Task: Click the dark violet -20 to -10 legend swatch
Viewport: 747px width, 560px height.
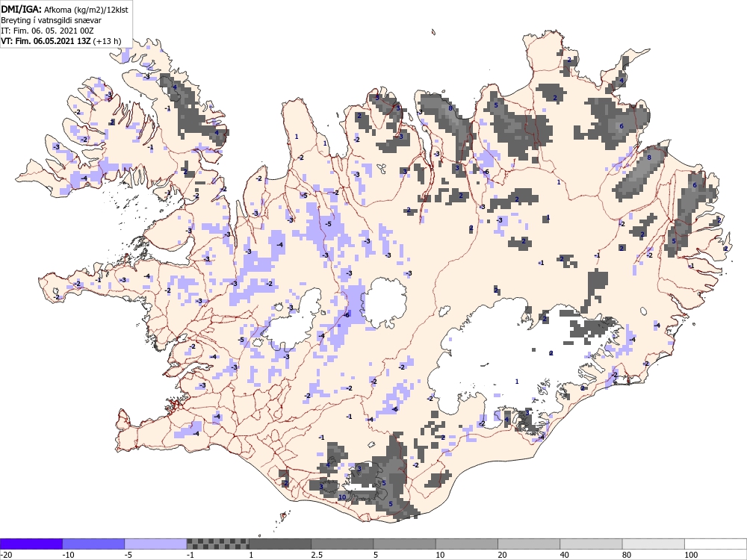Action: [x=31, y=544]
